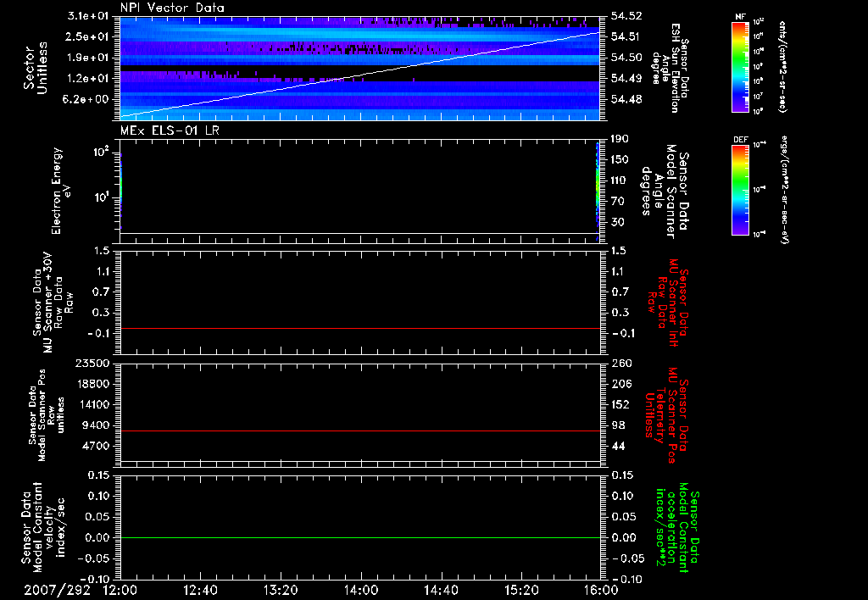Viewport: 868px width, 600px height.
Task: Click the 4700 scanner position tick
Action: [95, 446]
